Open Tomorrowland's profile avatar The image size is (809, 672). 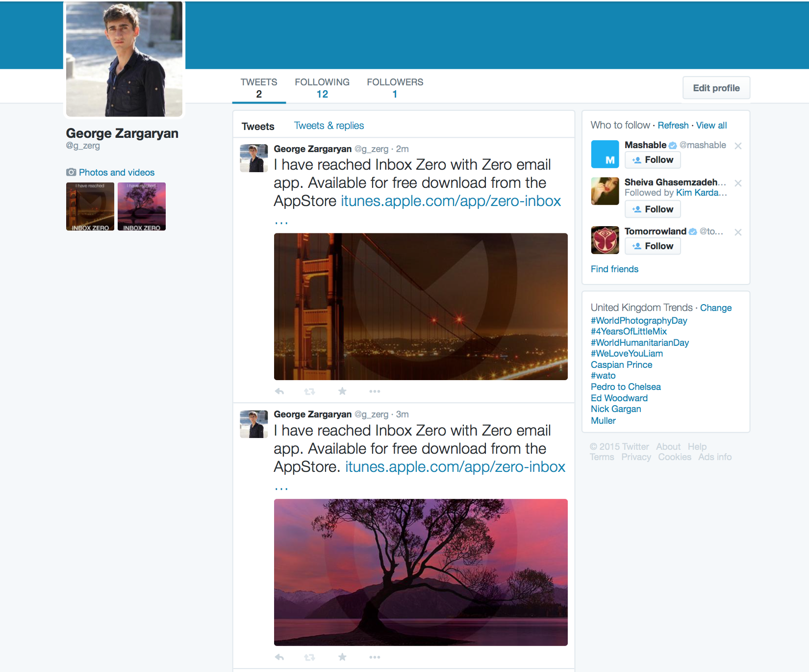[x=605, y=240]
